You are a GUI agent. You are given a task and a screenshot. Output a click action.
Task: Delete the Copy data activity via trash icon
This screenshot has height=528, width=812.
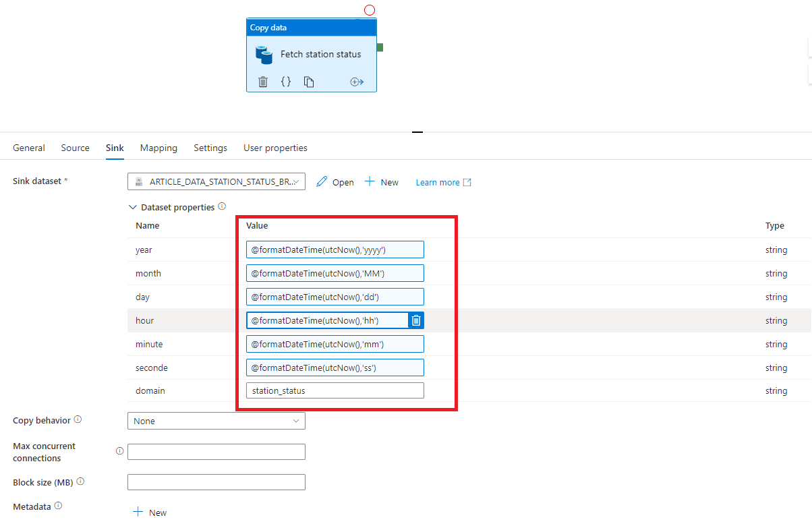coord(263,82)
